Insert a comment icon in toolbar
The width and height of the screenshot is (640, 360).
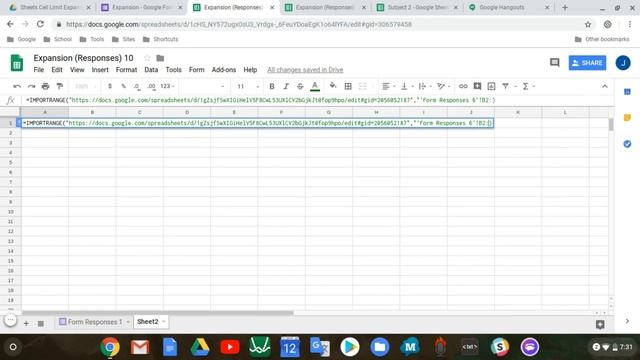point(477,86)
